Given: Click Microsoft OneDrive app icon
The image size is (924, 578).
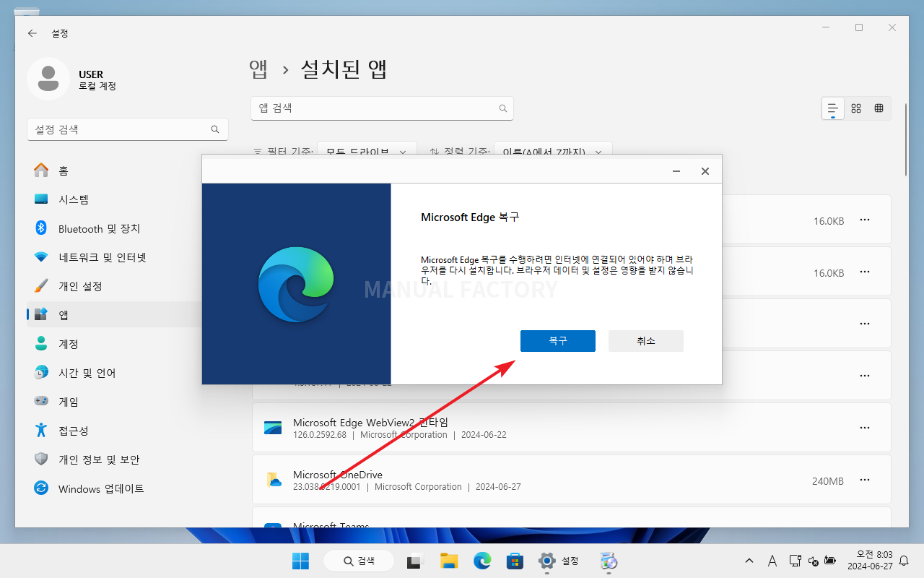Looking at the screenshot, I should click(273, 480).
